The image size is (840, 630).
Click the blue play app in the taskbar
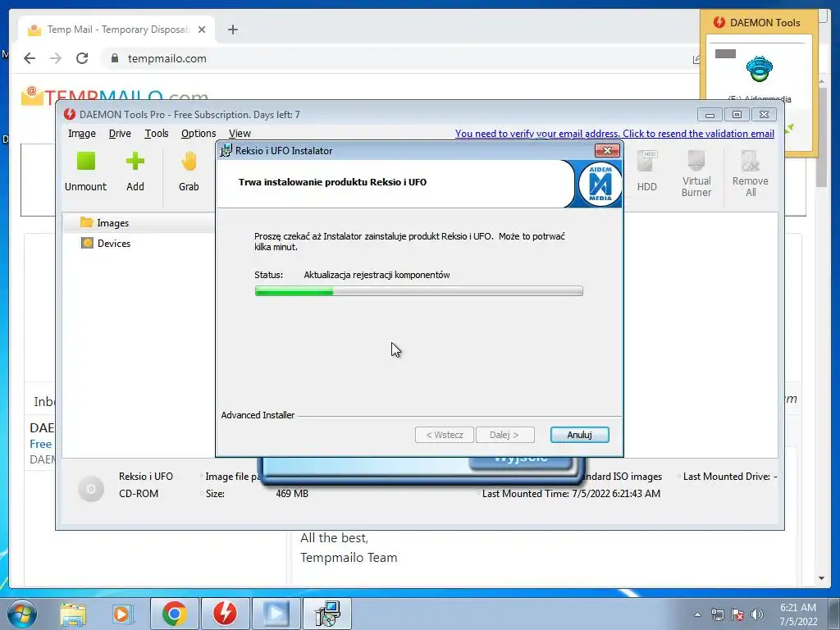(x=276, y=614)
